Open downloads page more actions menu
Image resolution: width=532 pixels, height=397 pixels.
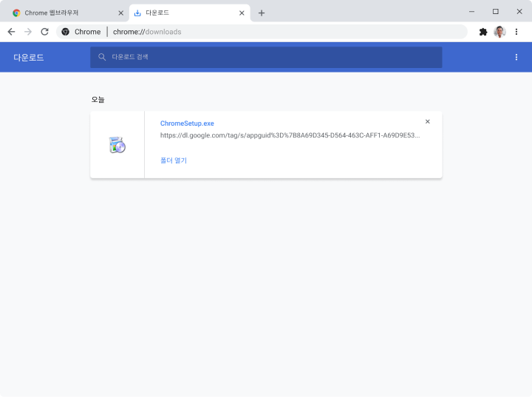click(516, 57)
